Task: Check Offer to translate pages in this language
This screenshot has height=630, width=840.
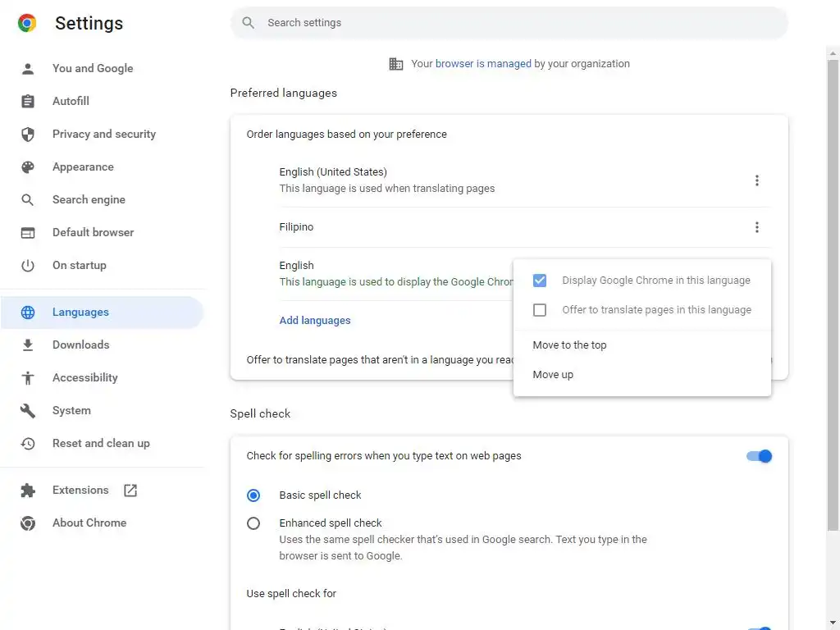Action: coord(540,310)
